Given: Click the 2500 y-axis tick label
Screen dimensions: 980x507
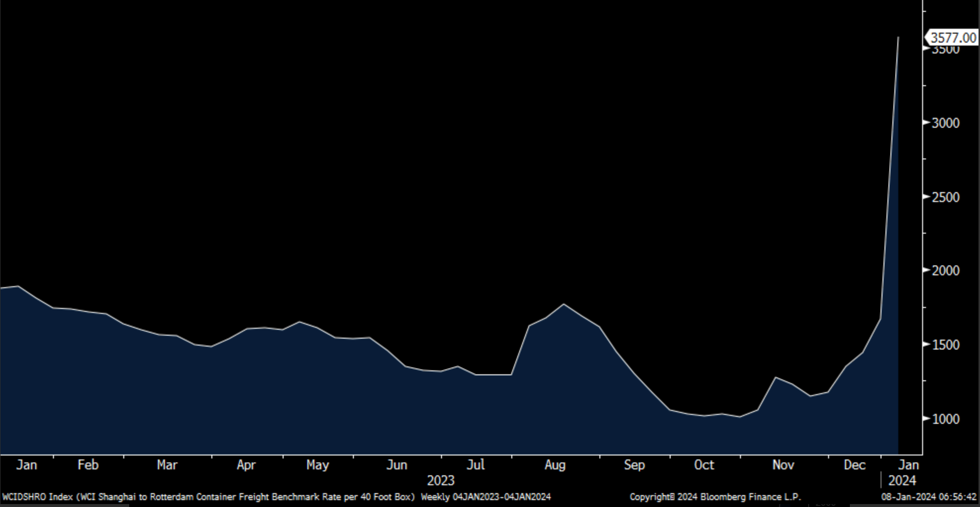Looking at the screenshot, I should 945,198.
